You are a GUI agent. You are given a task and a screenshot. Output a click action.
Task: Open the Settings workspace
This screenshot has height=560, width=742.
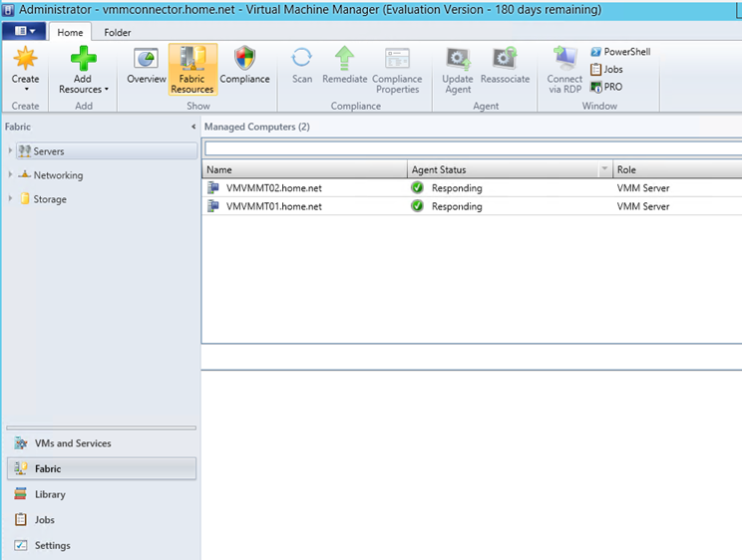coord(102,545)
